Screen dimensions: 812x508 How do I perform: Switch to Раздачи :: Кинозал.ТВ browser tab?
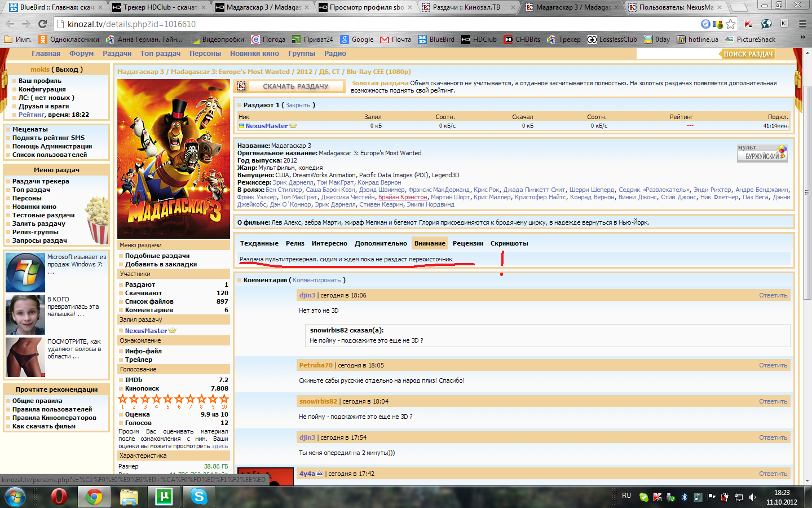tap(469, 7)
